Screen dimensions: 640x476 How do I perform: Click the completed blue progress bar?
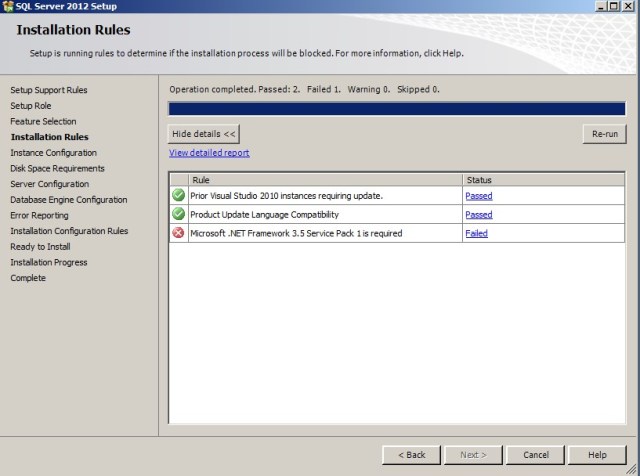397,109
